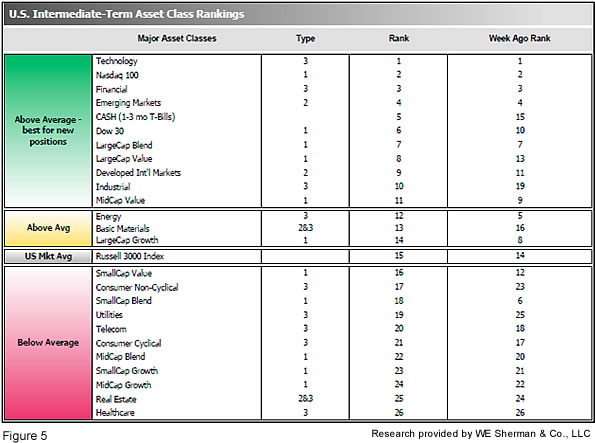Click the Week Ago Rank header
Screen dimensions: 595x443
coord(519,38)
